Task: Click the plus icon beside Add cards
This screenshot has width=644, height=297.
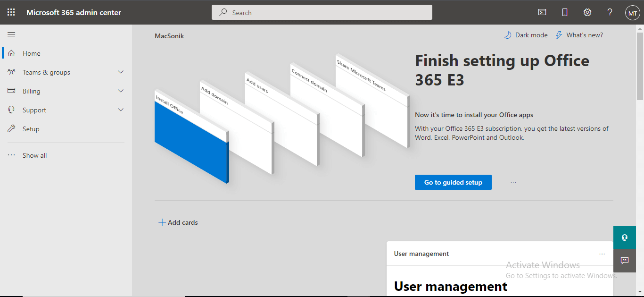Action: click(x=162, y=222)
